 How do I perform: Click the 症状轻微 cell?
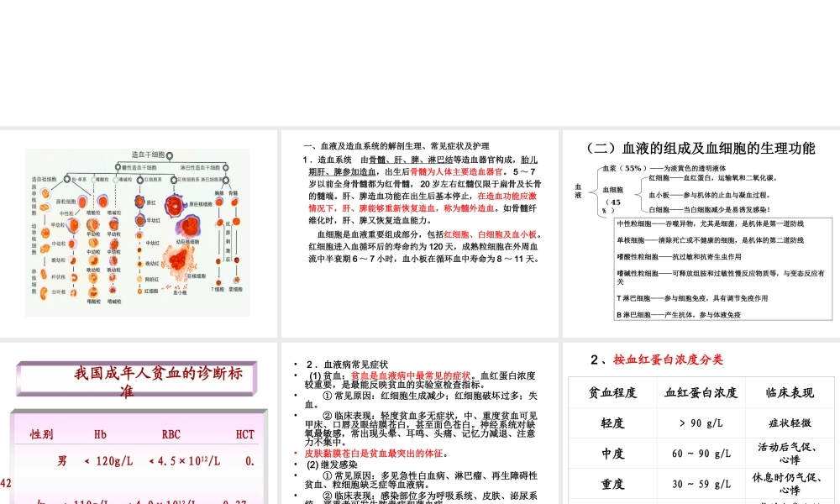coord(790,423)
